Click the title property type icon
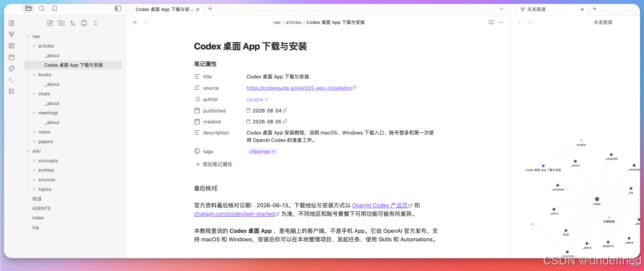Image resolution: width=644 pixels, height=271 pixels. 197,77
